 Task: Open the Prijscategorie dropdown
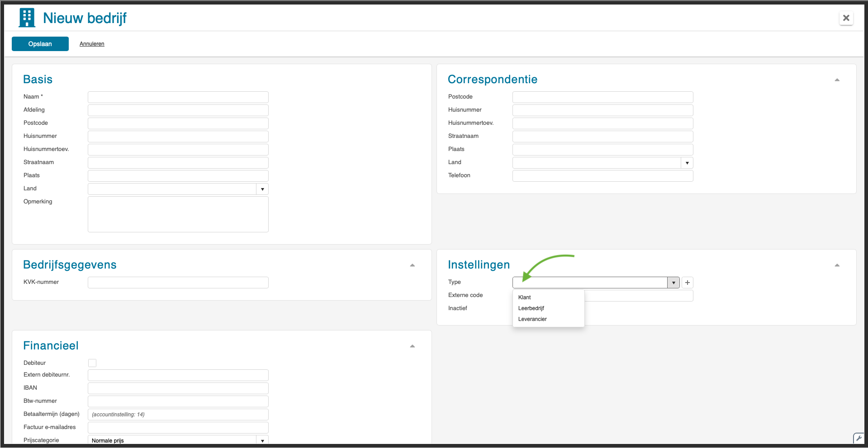click(262, 440)
